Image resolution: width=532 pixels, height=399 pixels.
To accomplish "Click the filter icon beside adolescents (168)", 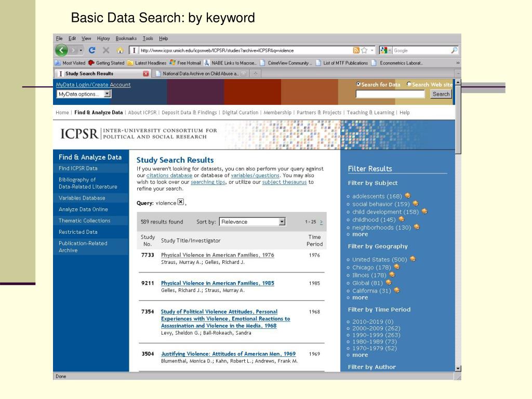I will click(x=408, y=195).
